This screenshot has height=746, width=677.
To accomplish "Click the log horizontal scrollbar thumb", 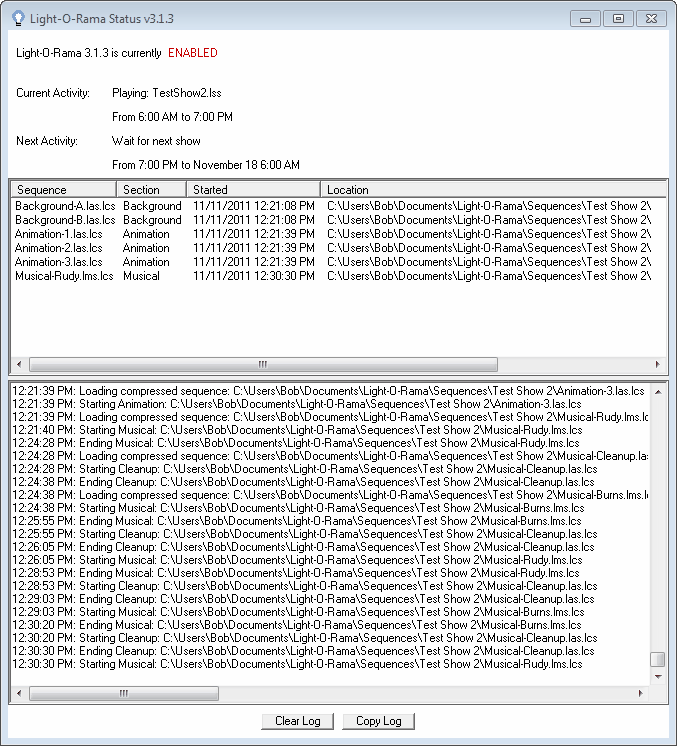I will point(124,693).
